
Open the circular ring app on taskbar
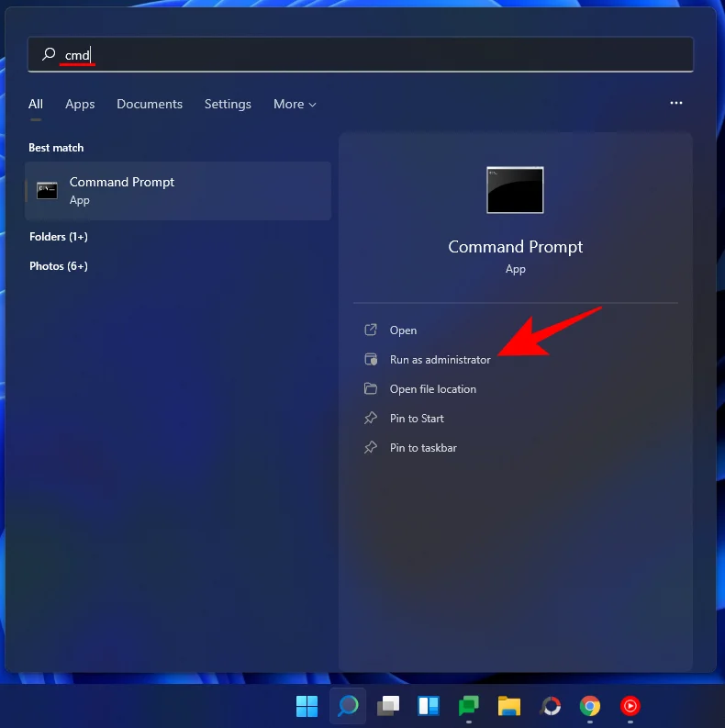pyautogui.click(x=550, y=706)
